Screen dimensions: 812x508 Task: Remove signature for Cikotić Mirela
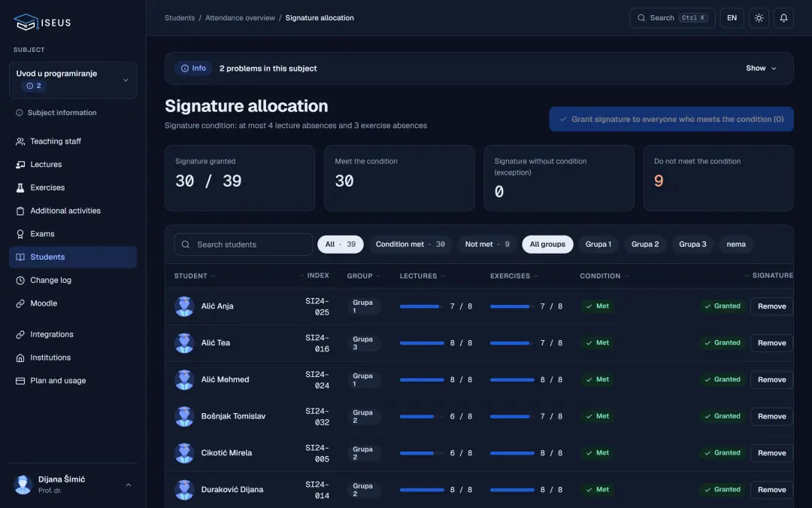771,453
